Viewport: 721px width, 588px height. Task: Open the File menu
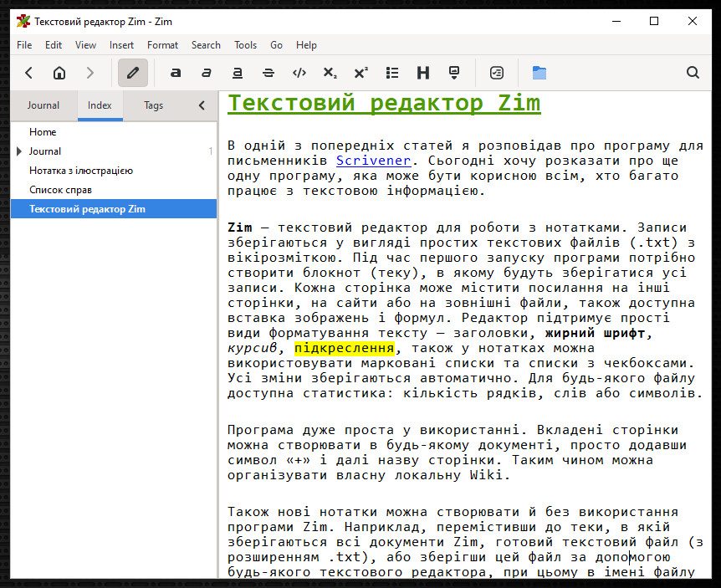24,45
